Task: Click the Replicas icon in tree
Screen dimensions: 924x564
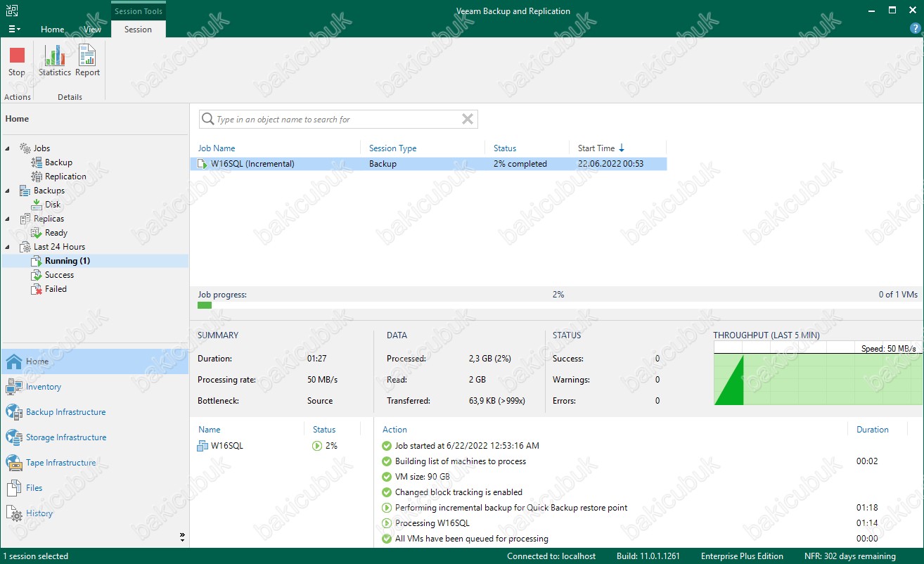Action: tap(25, 219)
